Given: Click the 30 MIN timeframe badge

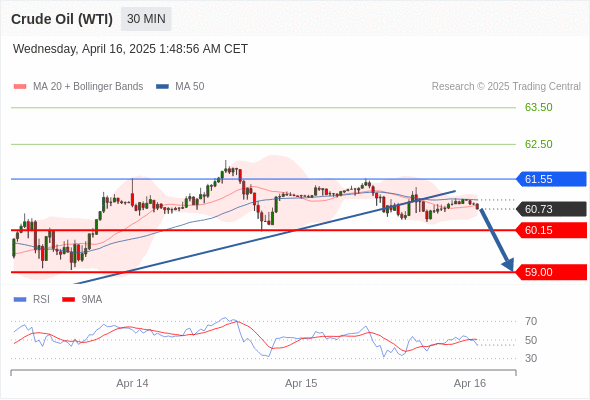Looking at the screenshot, I should (x=146, y=19).
